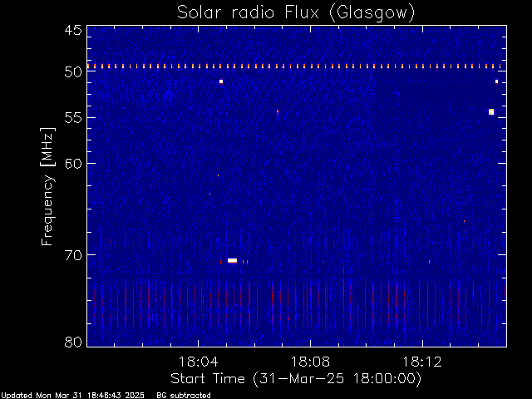
Task: Click the white spot near 51 MHz after 18:04
Action: [221, 81]
